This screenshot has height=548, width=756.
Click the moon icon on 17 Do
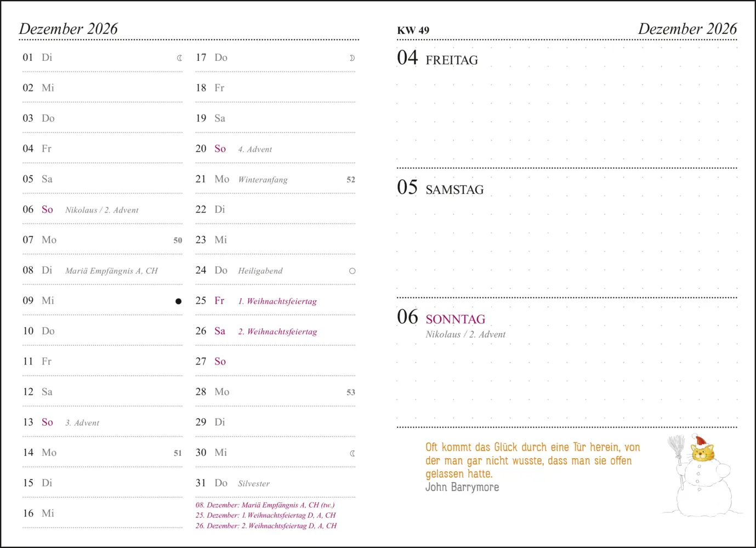pyautogui.click(x=352, y=58)
